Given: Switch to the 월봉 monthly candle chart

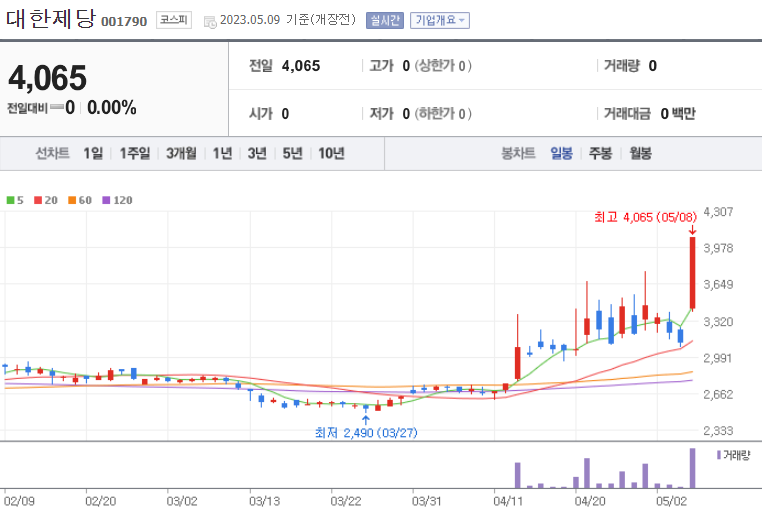Looking at the screenshot, I should coord(641,154).
